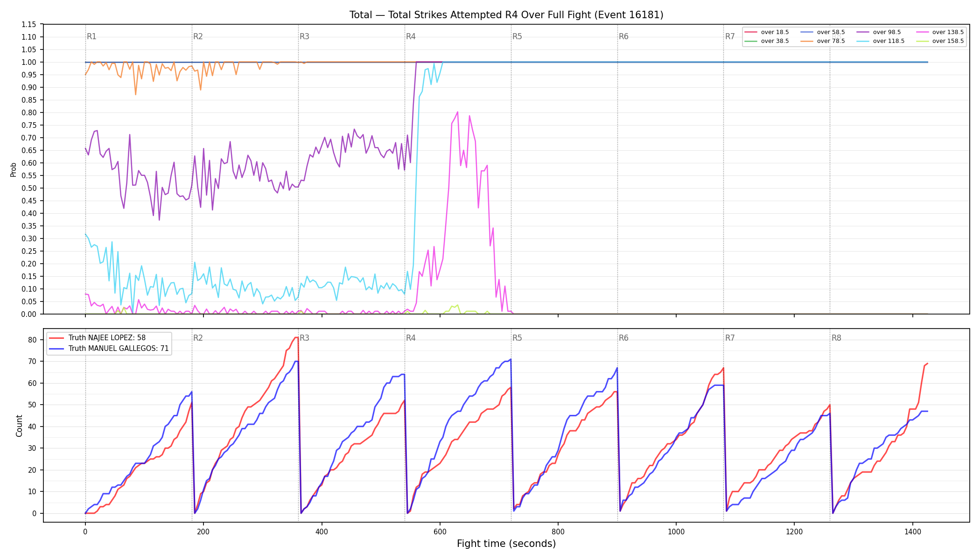
Task: Select the 'over 38.5' legend entry
Action: click(767, 41)
